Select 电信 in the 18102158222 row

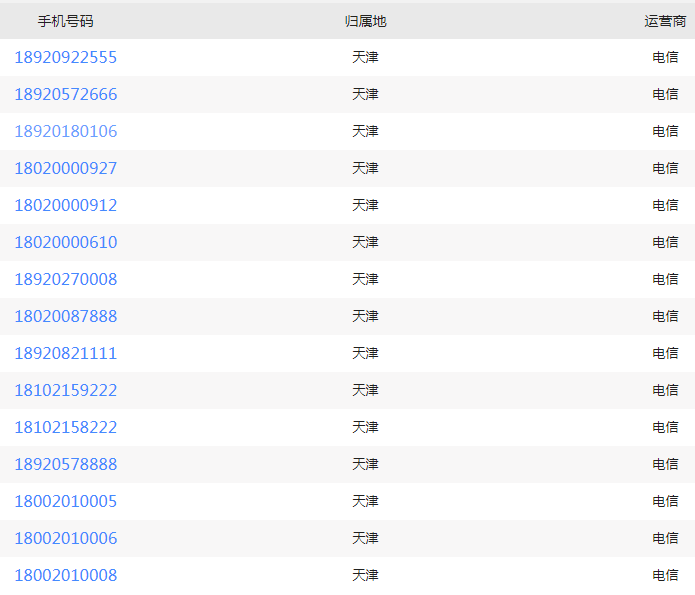pos(665,427)
